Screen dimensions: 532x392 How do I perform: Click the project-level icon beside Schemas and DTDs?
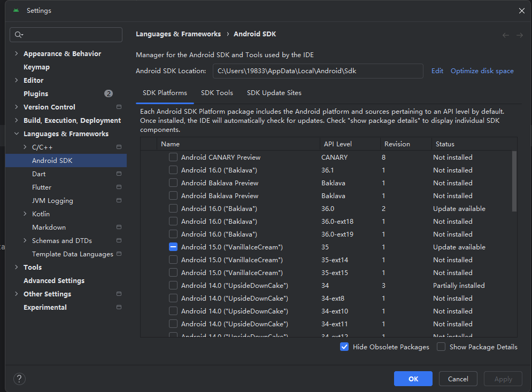pyautogui.click(x=119, y=240)
